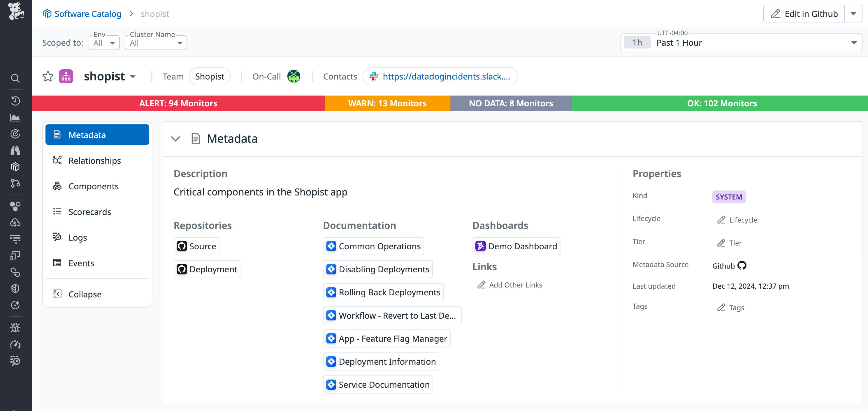This screenshot has height=411, width=868.
Task: Open the Search panel in the sidebar
Action: (x=15, y=78)
